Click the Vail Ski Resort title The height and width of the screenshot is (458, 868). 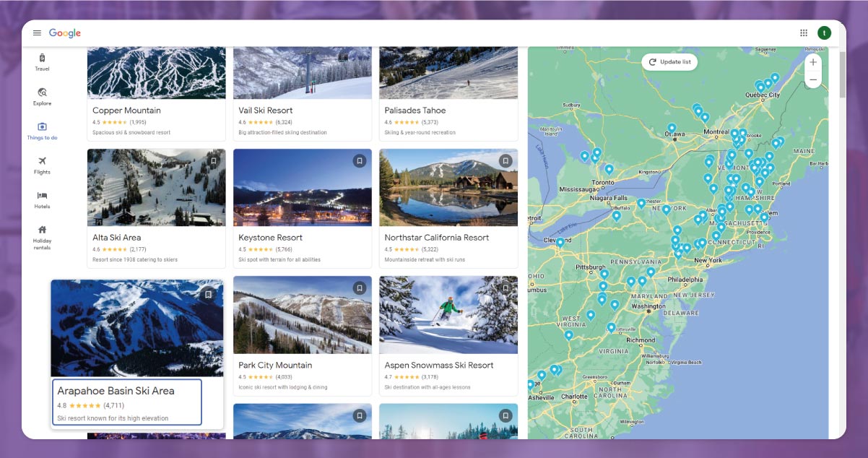pyautogui.click(x=266, y=111)
